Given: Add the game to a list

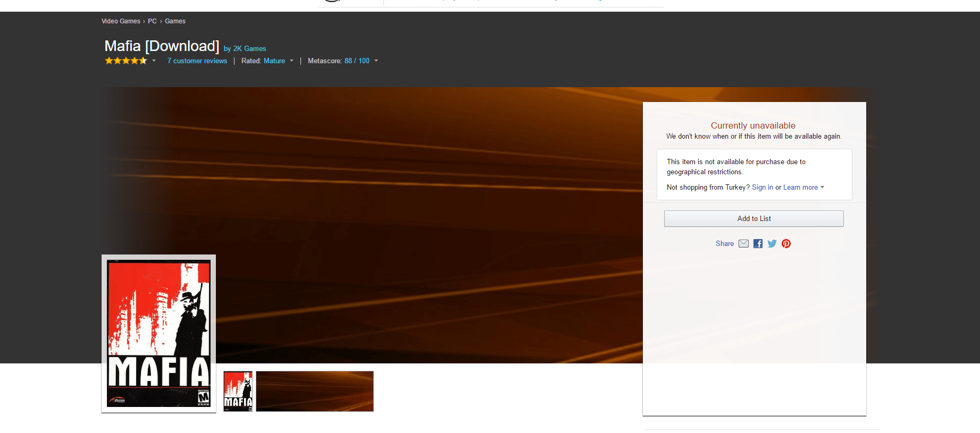Looking at the screenshot, I should [x=754, y=218].
